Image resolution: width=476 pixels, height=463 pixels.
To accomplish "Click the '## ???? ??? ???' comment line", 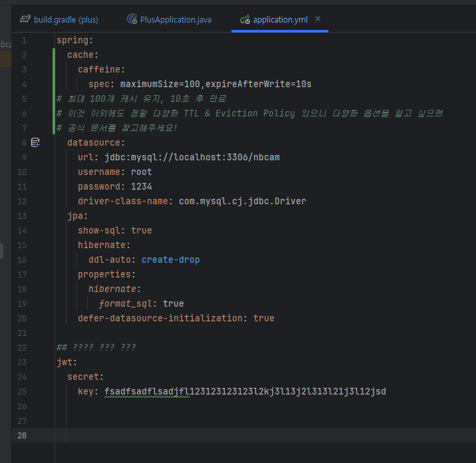I will [96, 347].
